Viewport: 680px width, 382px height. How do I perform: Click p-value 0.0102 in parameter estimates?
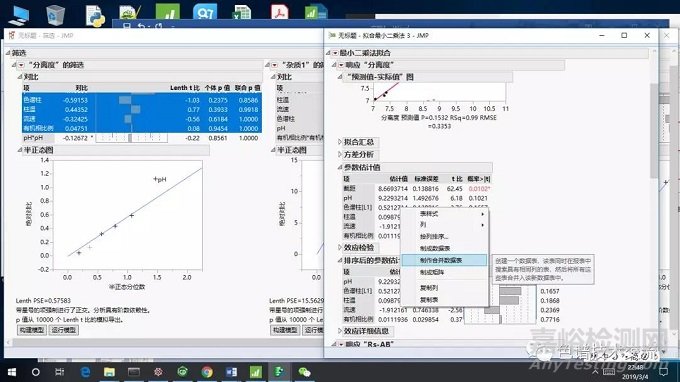479,189
